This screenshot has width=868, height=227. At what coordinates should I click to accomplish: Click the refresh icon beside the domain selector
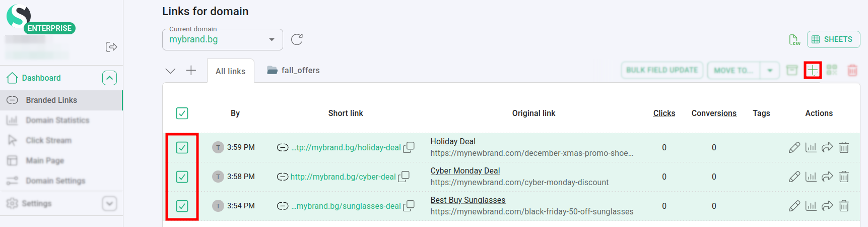297,39
